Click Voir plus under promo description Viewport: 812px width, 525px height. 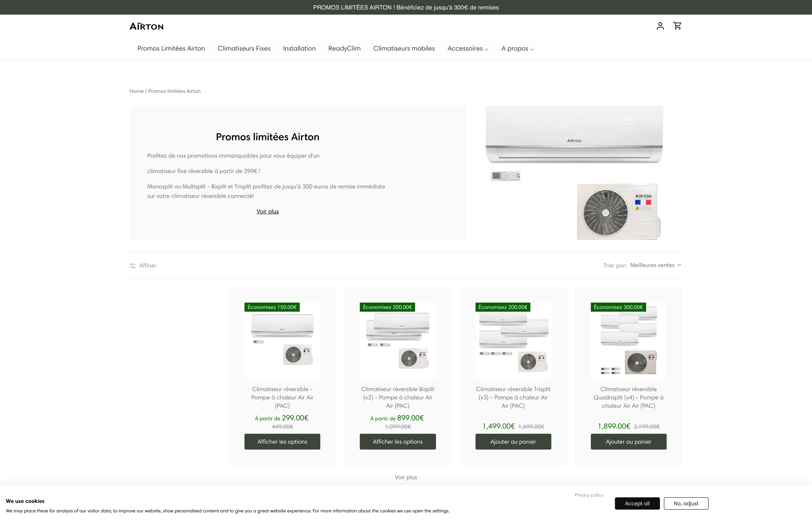pyautogui.click(x=268, y=211)
